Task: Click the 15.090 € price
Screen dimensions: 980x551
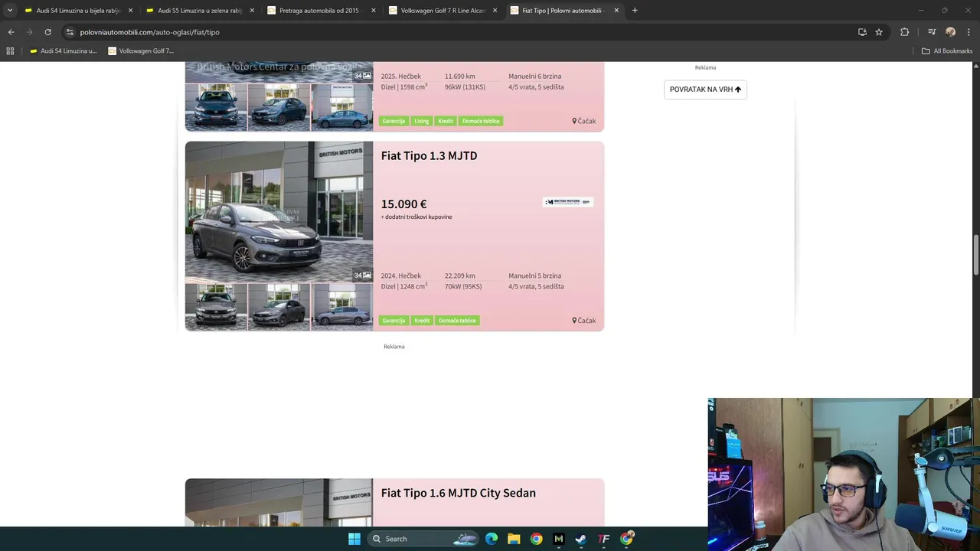Action: (x=403, y=204)
